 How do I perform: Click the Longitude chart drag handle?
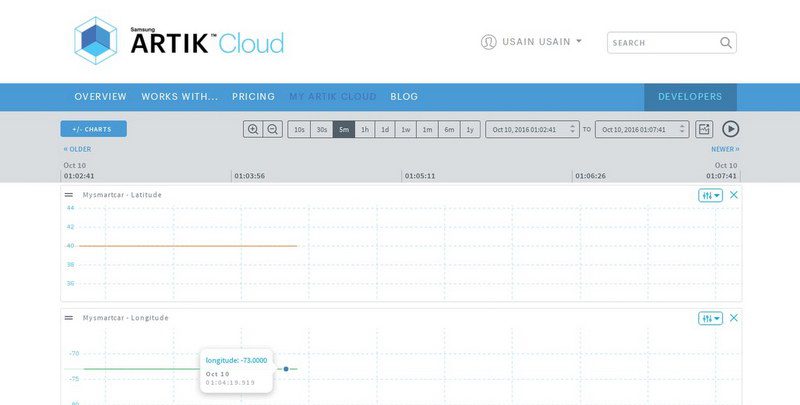click(x=69, y=318)
